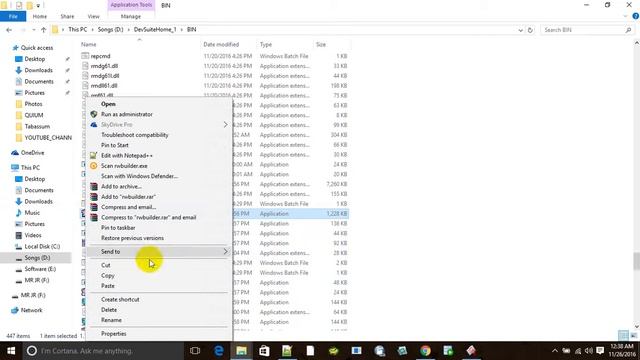640x360 pixels.
Task: Open the Manage ribbon tab
Action: [131, 16]
